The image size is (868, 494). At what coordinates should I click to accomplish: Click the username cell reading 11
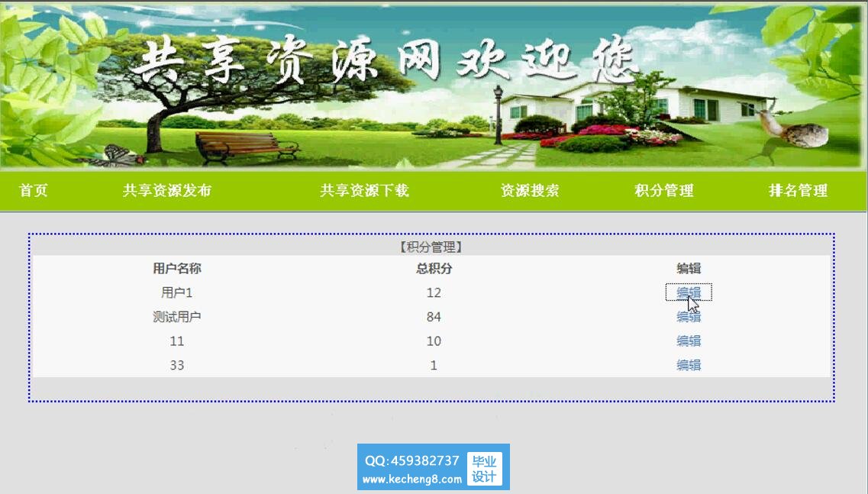177,341
